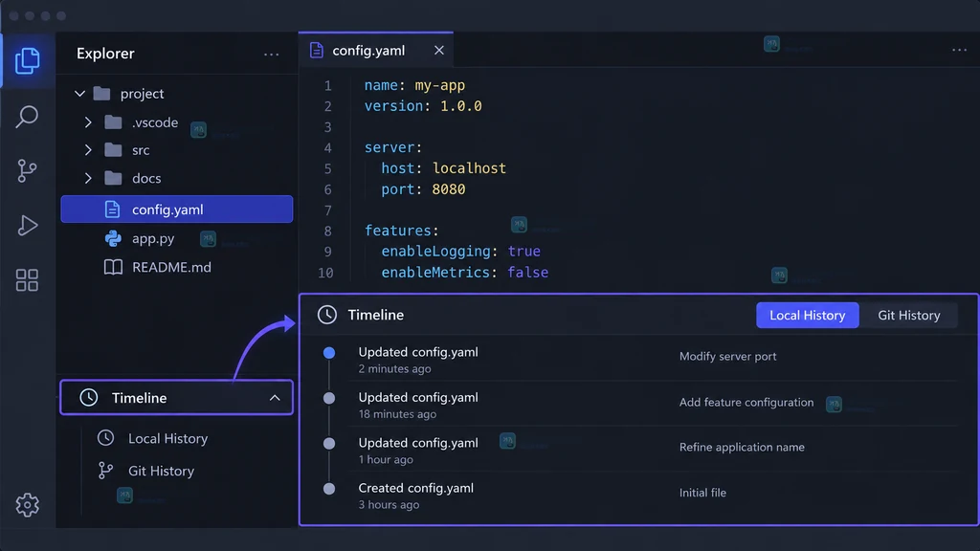Click marker for 2 minutes ago entry
980x551 pixels.
(x=329, y=353)
